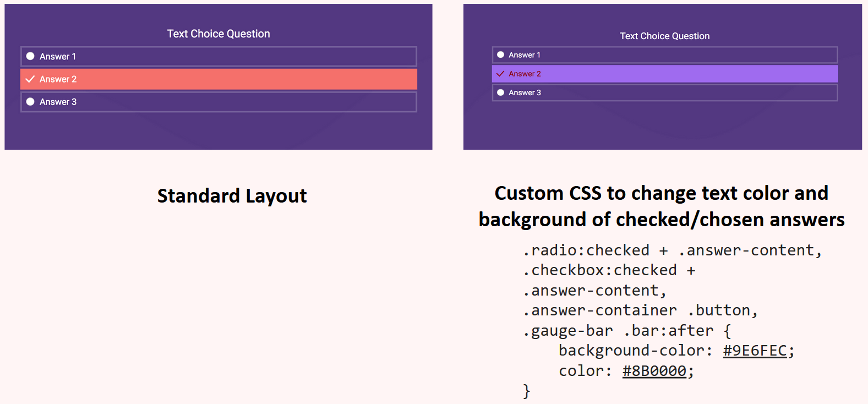Click the filled radio icon next to Answer 1 left panel
Viewport: 868px width, 404px height.
30,56
